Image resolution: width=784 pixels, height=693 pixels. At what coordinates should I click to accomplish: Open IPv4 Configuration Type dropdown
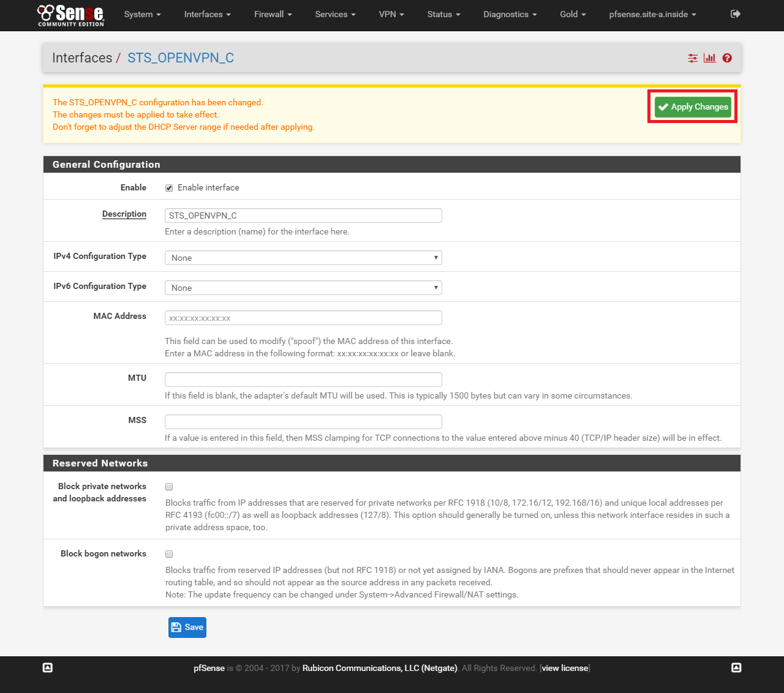click(x=303, y=258)
